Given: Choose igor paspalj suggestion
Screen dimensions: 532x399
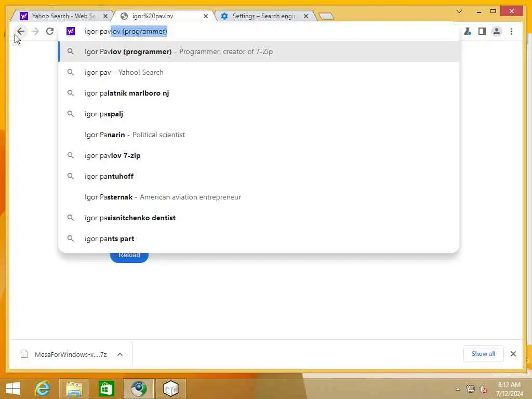Looking at the screenshot, I should (x=259, y=114).
